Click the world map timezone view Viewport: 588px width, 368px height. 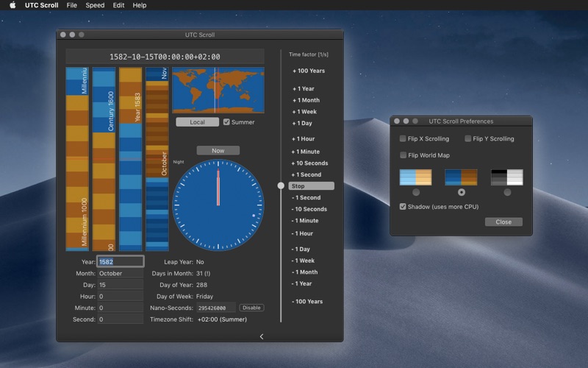(x=218, y=90)
